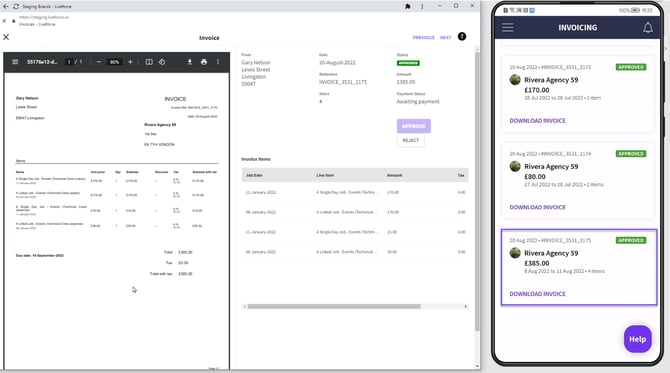Viewport: 670px width, 373px height.
Task: Download invoice for £170.00 Rivera Agency card
Action: tap(538, 121)
